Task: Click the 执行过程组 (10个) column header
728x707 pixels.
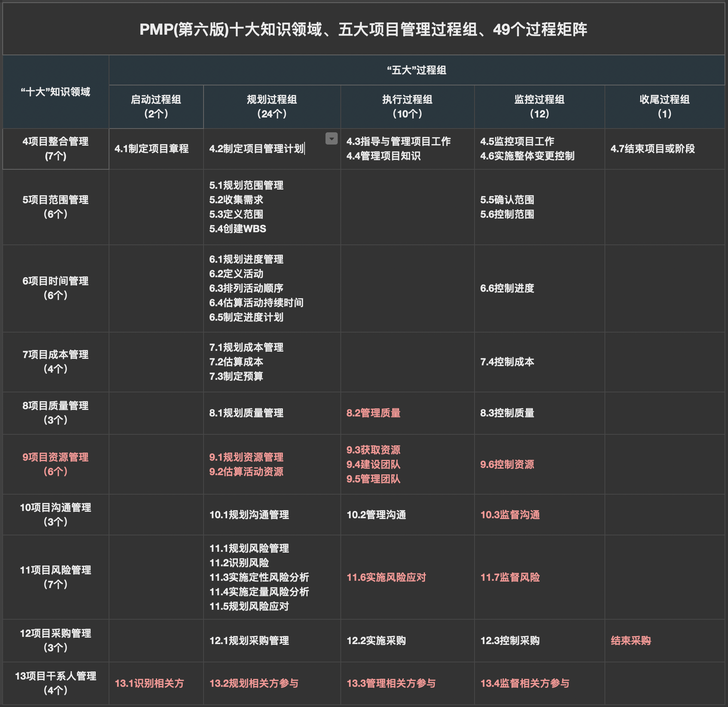Action: tap(407, 107)
